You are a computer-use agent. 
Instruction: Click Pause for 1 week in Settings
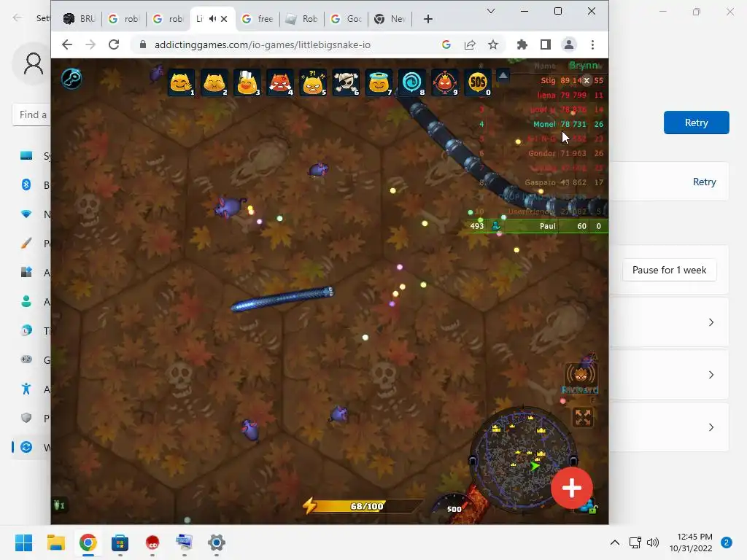[670, 270]
